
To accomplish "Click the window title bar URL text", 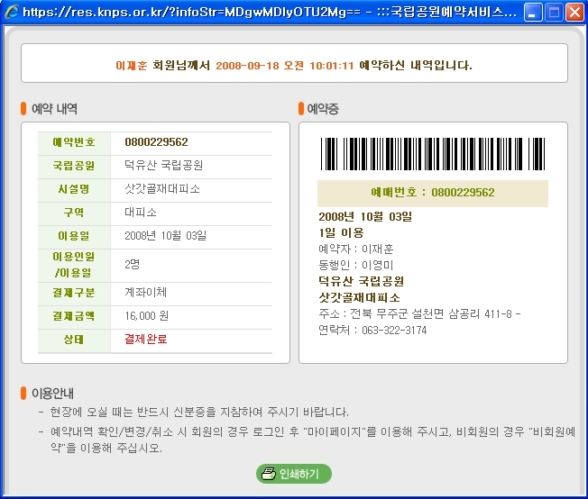I will pyautogui.click(x=191, y=12).
